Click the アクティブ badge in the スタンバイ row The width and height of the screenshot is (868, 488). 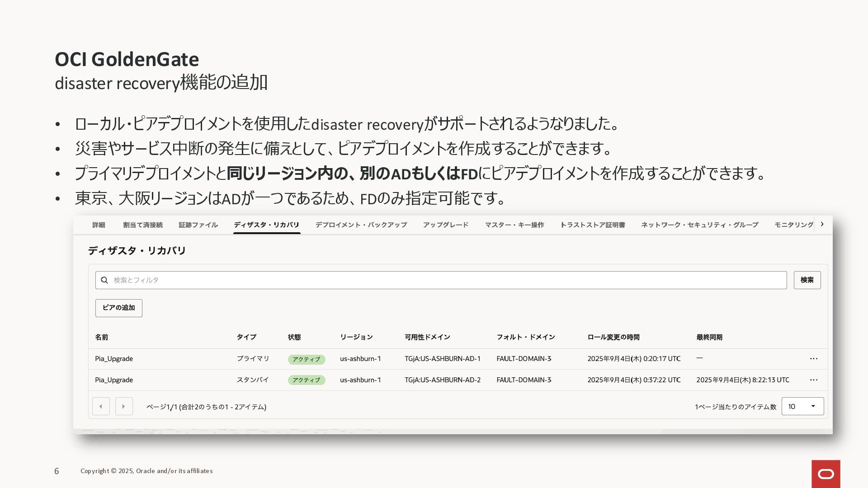307,380
